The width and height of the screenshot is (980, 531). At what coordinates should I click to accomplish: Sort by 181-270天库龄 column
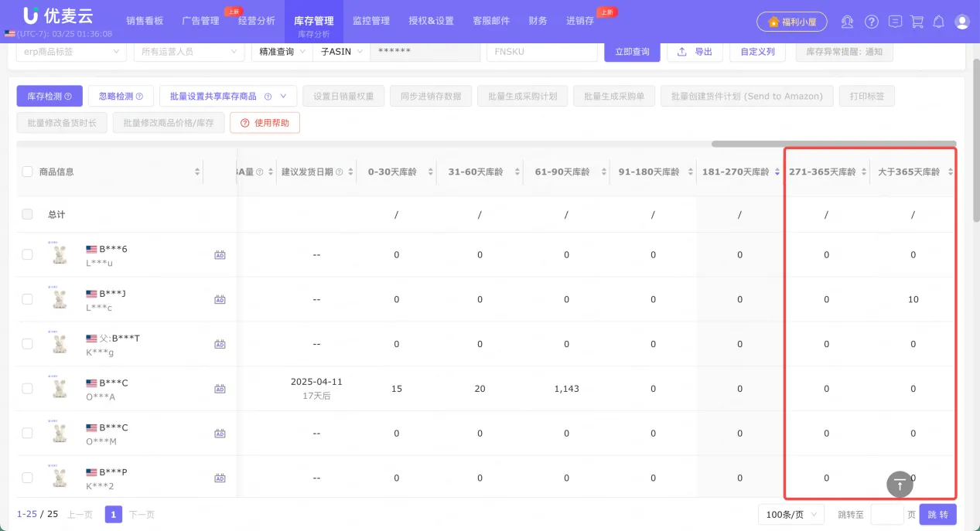(x=777, y=172)
